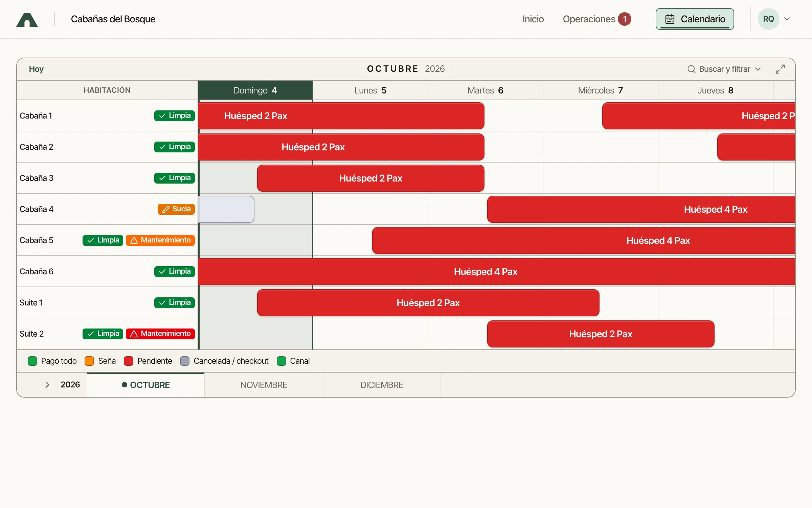The image size is (812, 508).
Task: Click Cabaña 1 Limpia status badge
Action: pyautogui.click(x=175, y=115)
